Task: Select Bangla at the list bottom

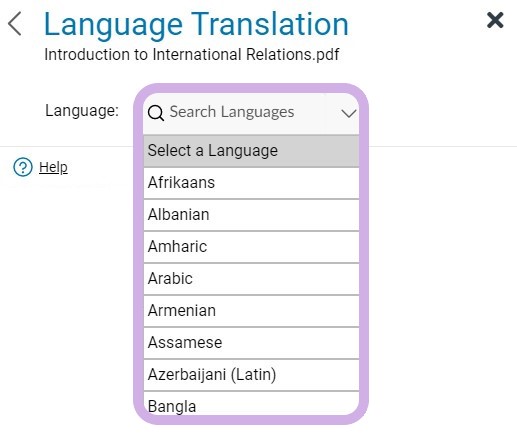Action: point(251,404)
